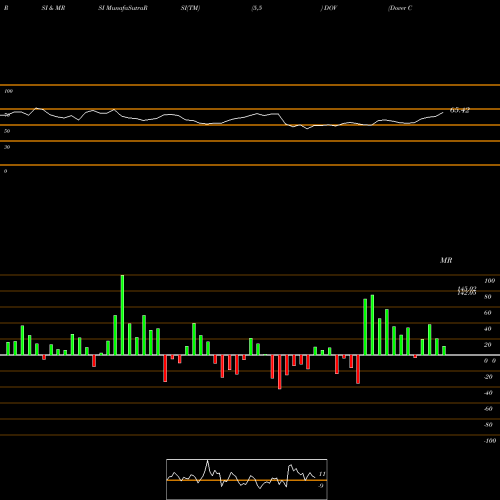
Task: Click the RSI axis label 100
Action: pyautogui.click(x=9, y=91)
